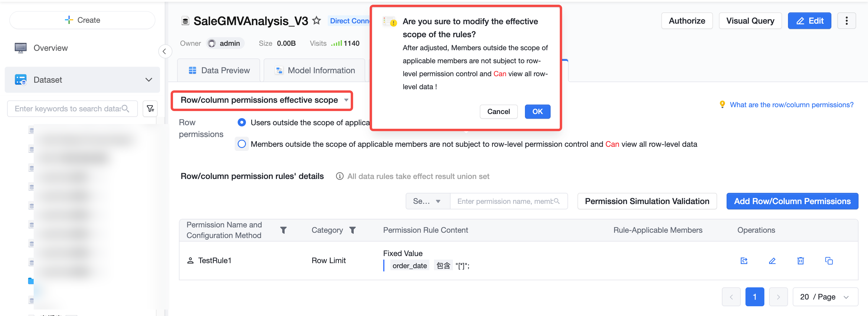
Task: Select the 'Users outside the scope' radio option
Action: point(242,122)
